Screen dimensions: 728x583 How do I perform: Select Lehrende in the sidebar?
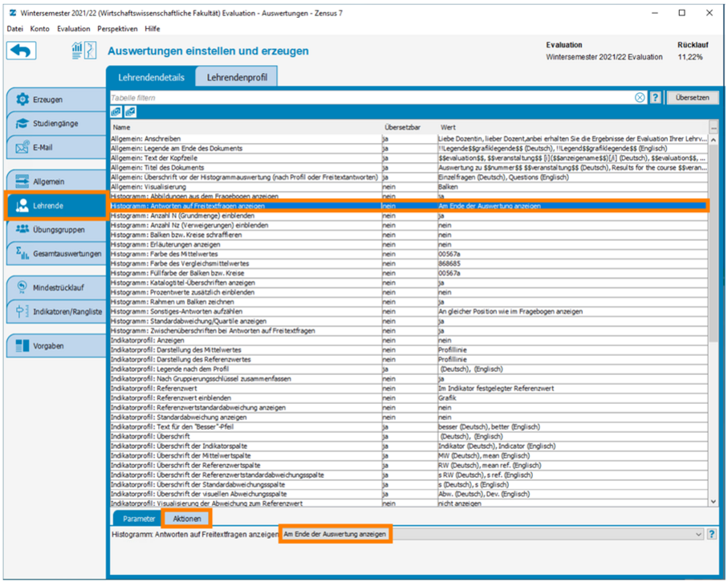click(56, 206)
